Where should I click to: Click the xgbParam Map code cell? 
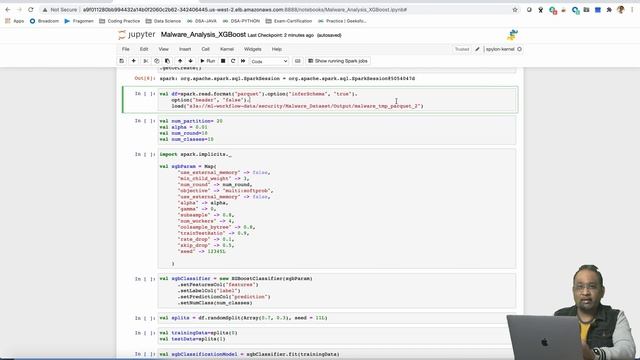[337, 209]
